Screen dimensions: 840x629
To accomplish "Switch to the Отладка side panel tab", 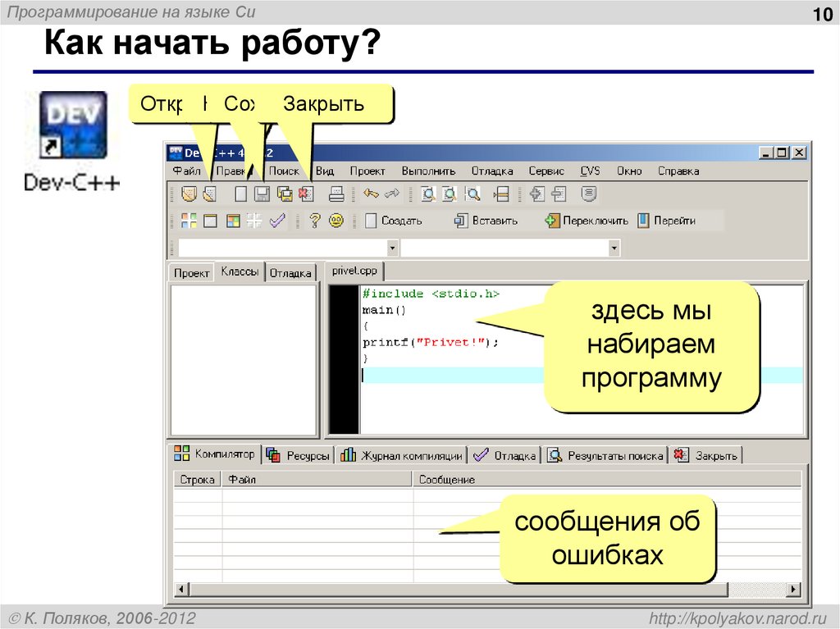I will [x=290, y=273].
